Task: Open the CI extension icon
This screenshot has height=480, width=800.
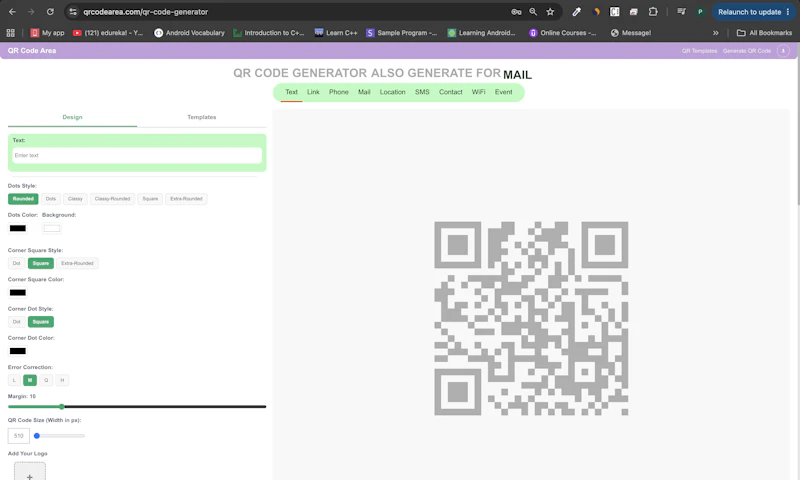Action: pos(615,12)
